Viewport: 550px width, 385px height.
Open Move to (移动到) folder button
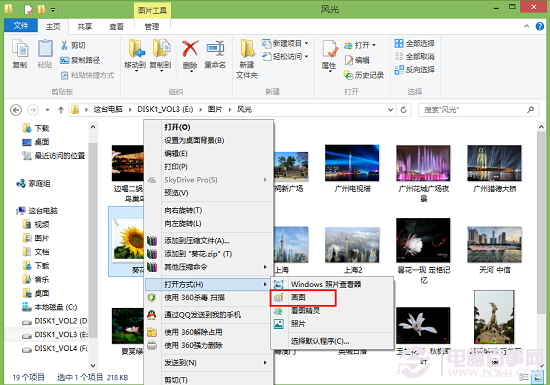pyautogui.click(x=135, y=54)
